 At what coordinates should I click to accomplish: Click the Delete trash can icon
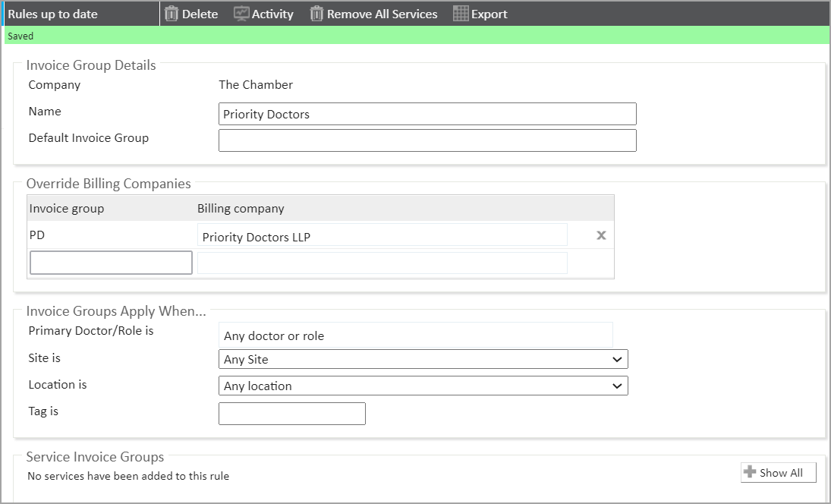point(172,14)
